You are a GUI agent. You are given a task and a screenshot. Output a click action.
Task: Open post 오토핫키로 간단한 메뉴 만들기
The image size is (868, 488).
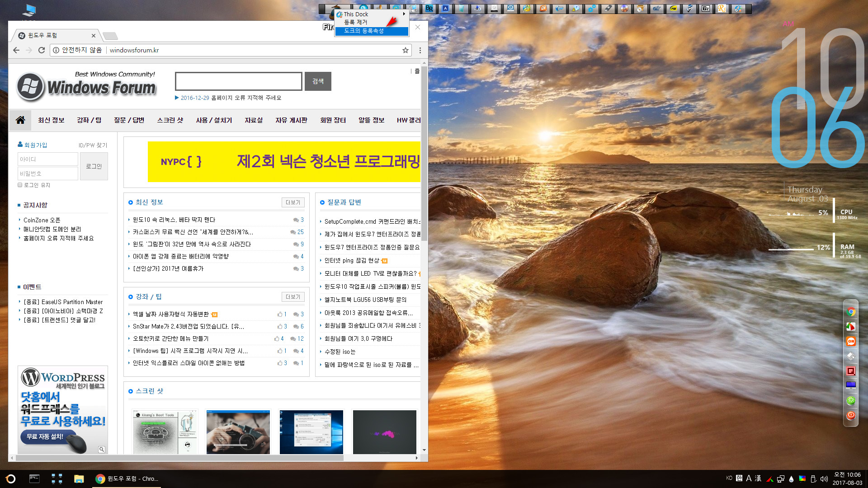pyautogui.click(x=170, y=338)
